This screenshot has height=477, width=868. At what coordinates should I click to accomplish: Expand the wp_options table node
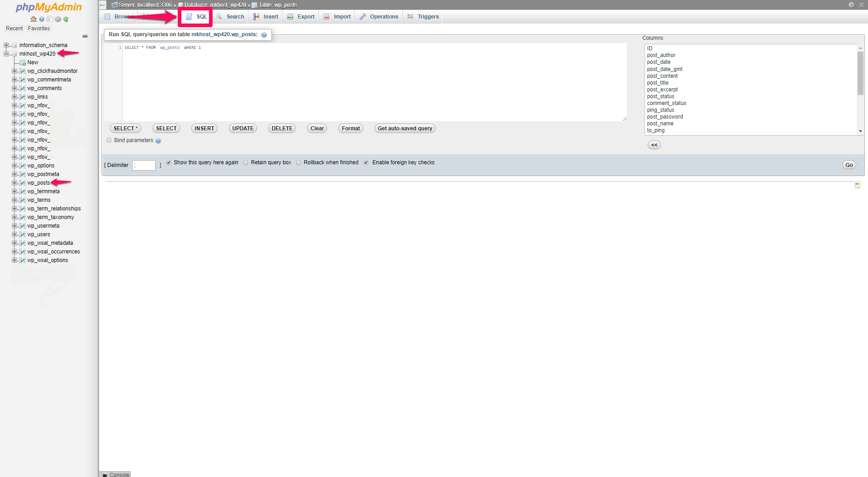click(x=14, y=166)
